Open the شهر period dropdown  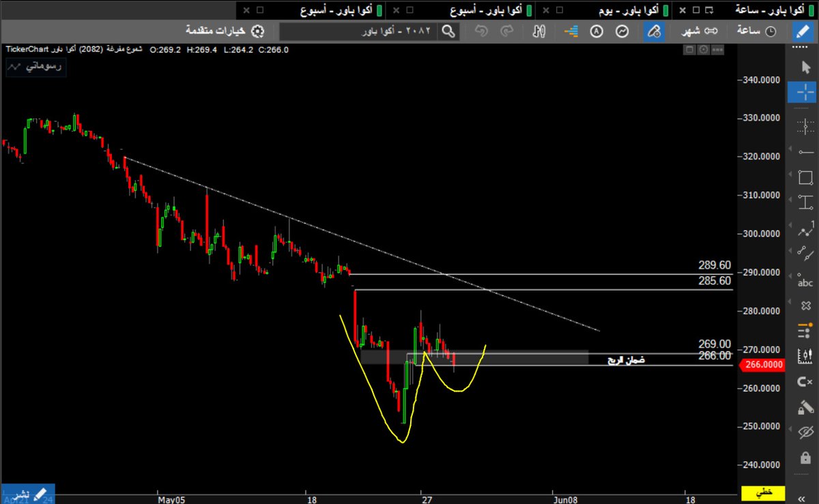pos(700,31)
